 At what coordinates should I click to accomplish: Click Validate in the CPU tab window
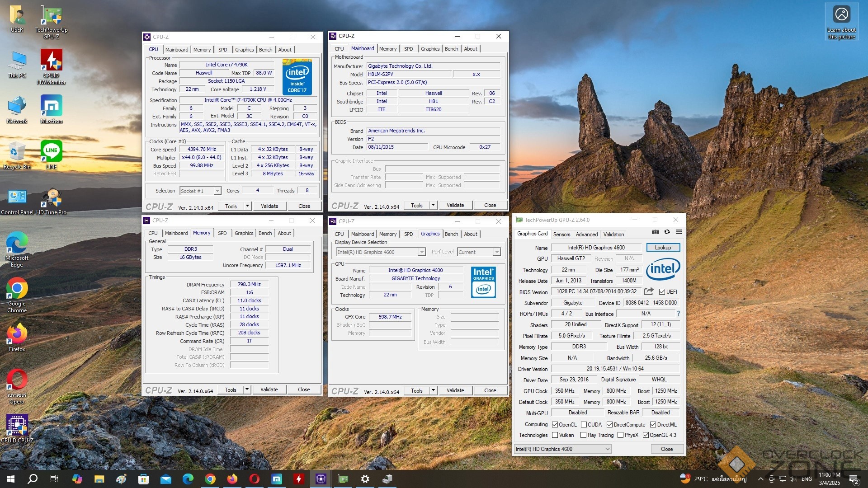point(269,206)
